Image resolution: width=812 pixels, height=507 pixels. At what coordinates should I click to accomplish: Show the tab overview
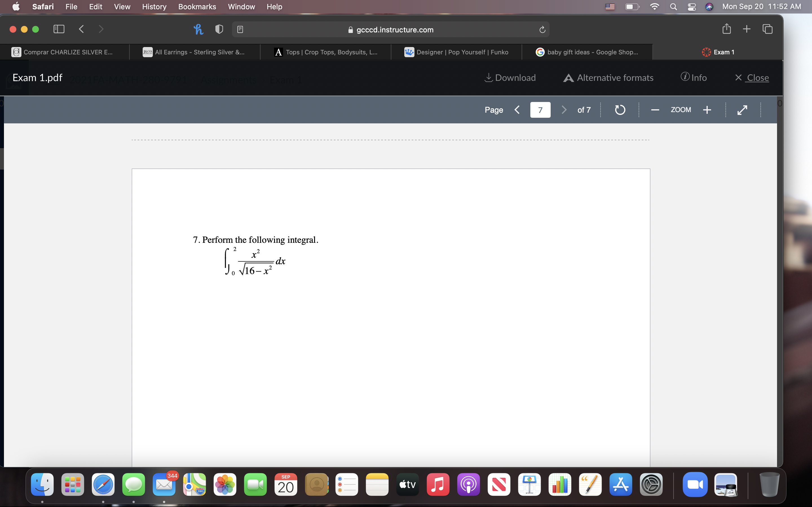tap(768, 29)
